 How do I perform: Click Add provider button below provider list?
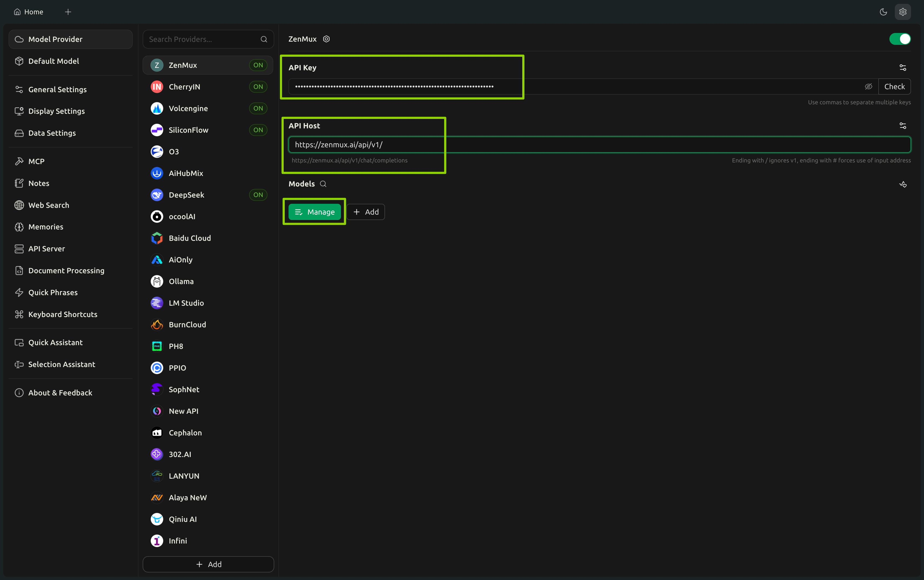click(208, 564)
